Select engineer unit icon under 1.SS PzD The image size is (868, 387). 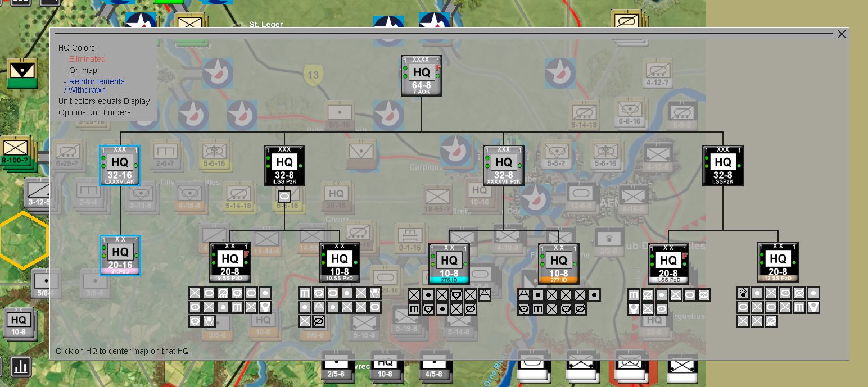click(x=634, y=294)
